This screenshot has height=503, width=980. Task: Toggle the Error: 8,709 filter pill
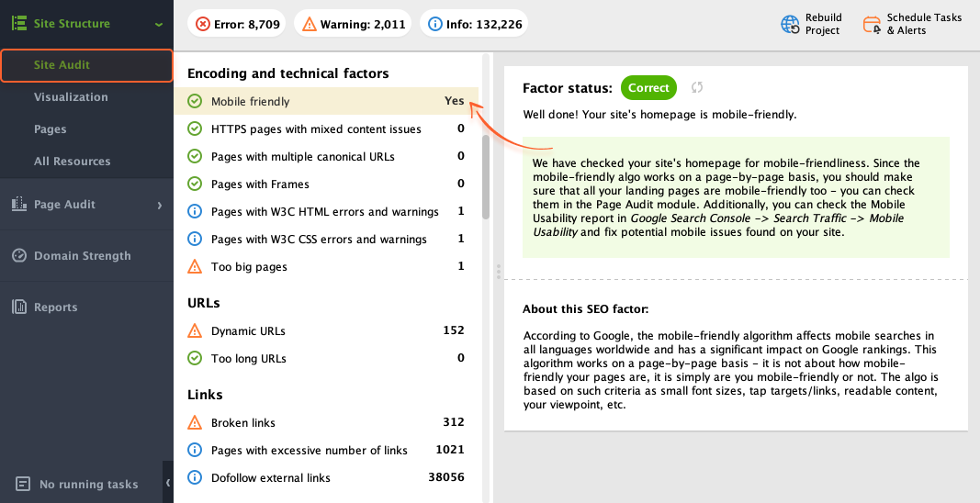[x=237, y=24]
